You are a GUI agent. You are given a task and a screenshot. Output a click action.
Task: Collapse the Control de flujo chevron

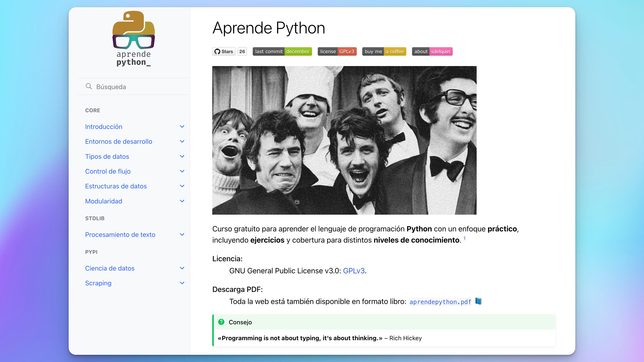tap(182, 171)
